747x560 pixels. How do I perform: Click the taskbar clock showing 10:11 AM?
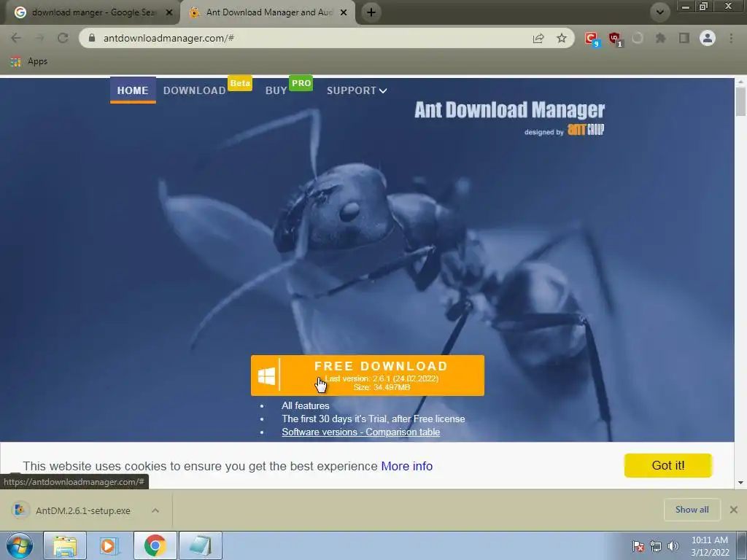pyautogui.click(x=710, y=546)
